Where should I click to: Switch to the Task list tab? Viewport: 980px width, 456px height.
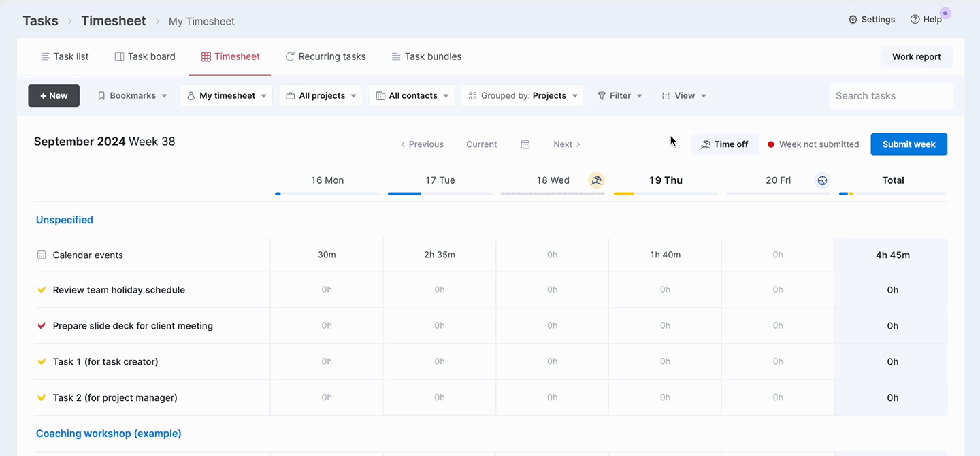(x=65, y=56)
